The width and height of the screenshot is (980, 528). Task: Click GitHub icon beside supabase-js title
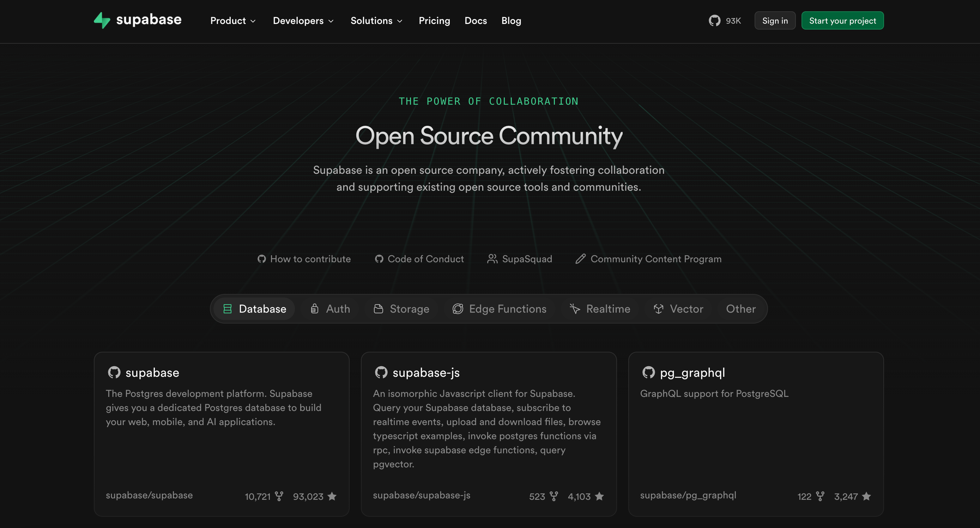pos(381,372)
